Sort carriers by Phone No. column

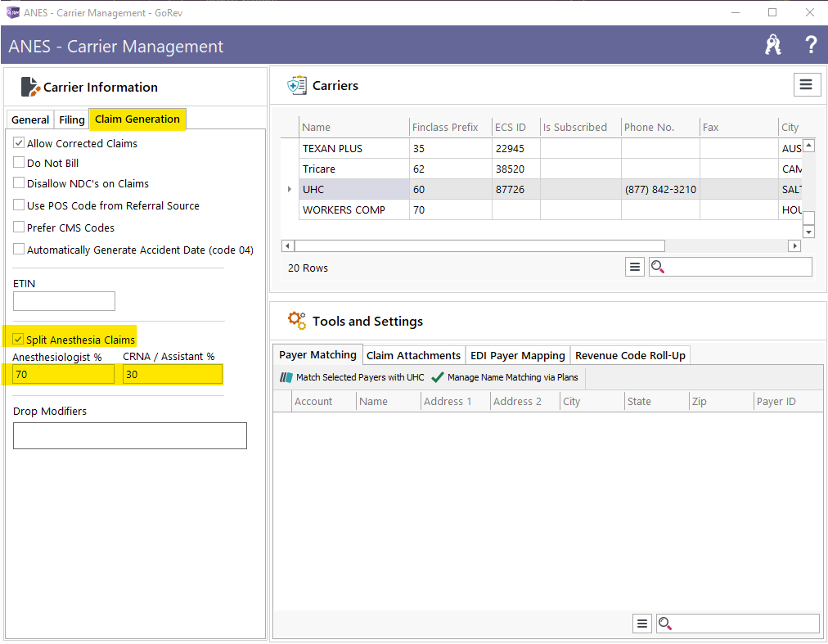(x=660, y=128)
